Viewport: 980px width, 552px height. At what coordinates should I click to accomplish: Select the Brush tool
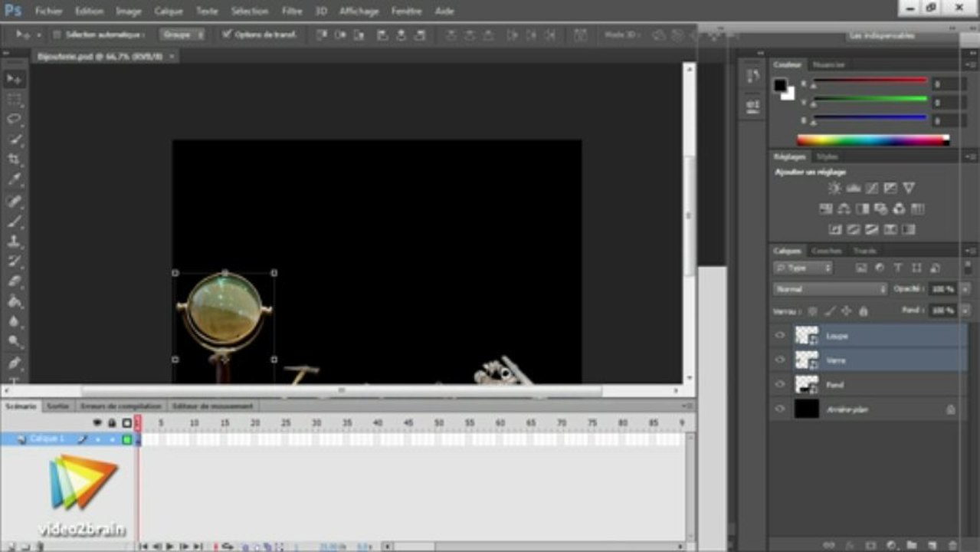(15, 221)
